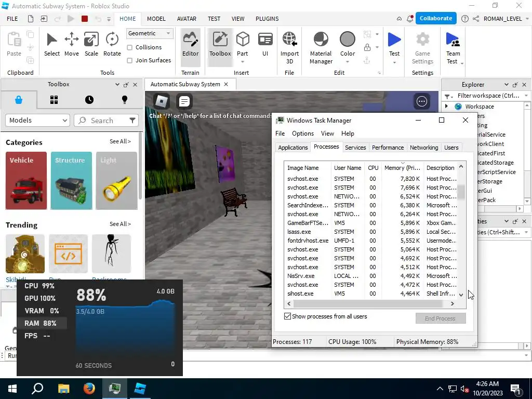Open Toolbox search filter icon
The image size is (532, 399).
pos(132,120)
